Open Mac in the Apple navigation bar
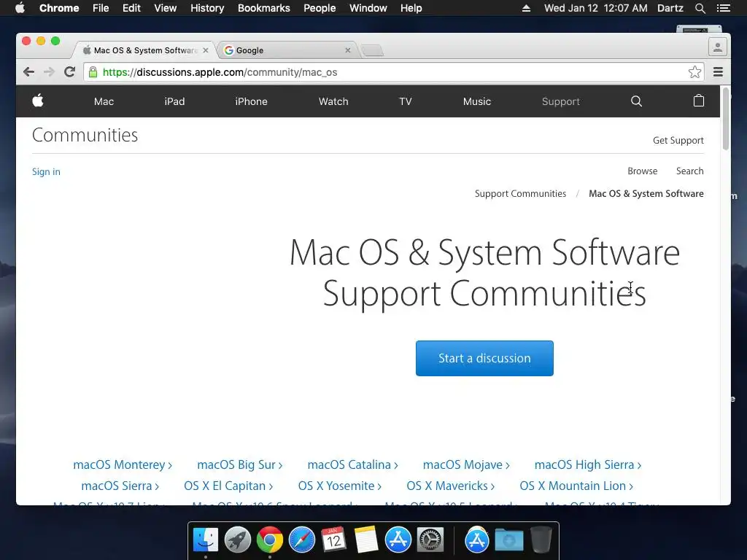 [104, 101]
